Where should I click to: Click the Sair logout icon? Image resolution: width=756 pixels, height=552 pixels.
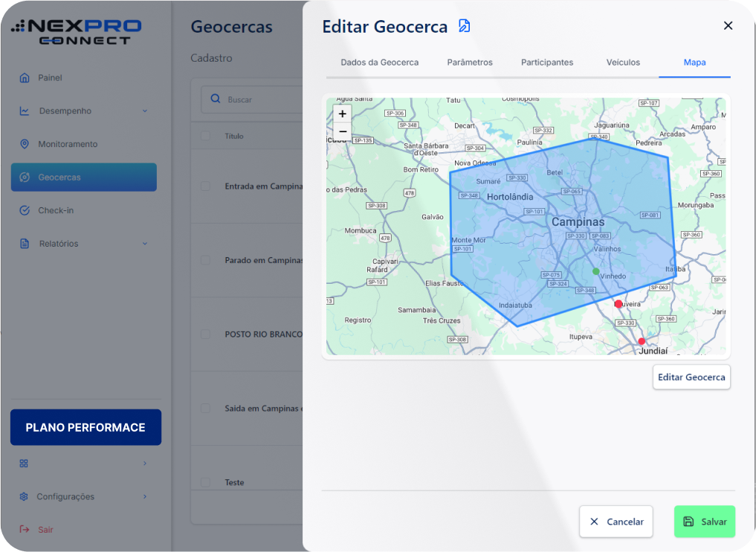24,530
